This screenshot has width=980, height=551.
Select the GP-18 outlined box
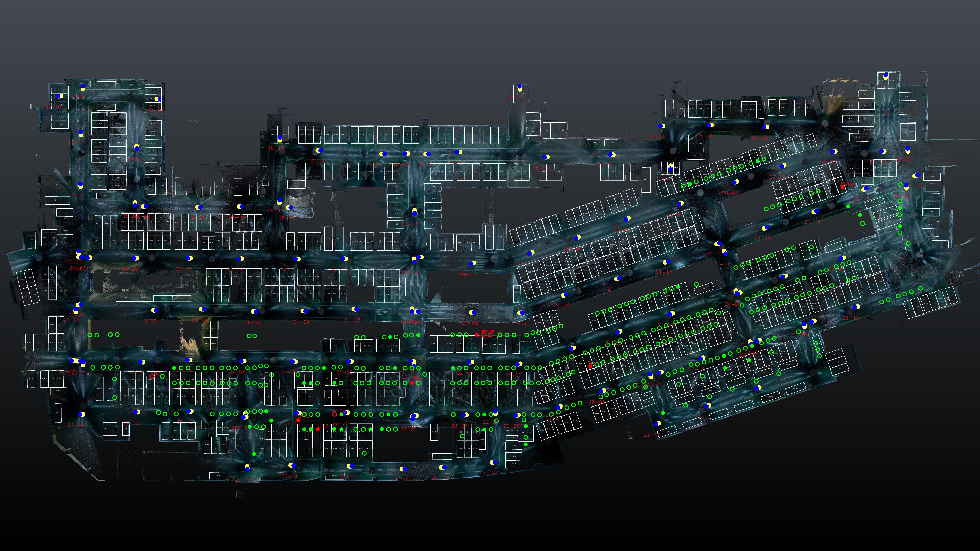tap(219, 476)
